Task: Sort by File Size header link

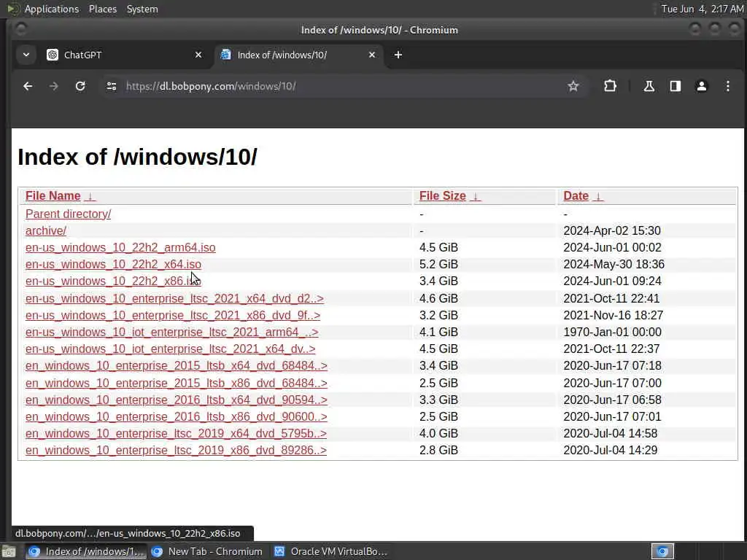Action: (442, 196)
